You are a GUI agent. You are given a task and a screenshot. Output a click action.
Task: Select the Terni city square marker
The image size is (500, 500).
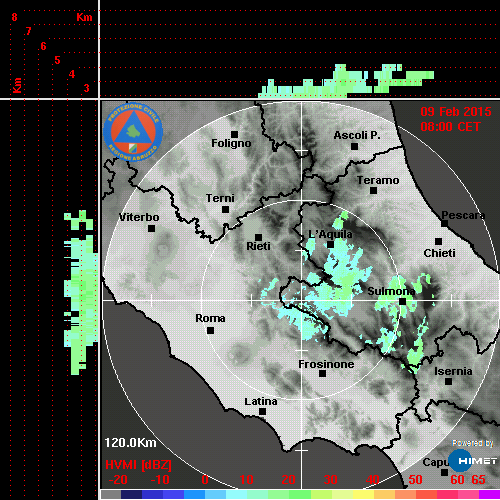pos(225,209)
